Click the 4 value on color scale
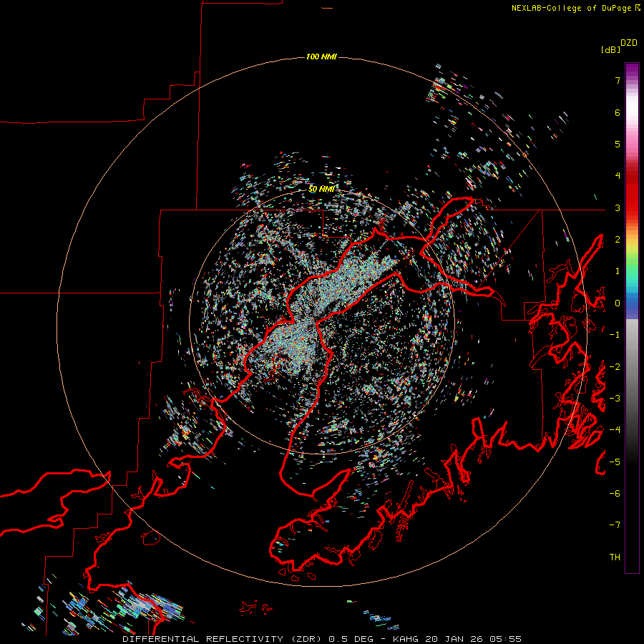This screenshot has height=644, width=644. (618, 176)
